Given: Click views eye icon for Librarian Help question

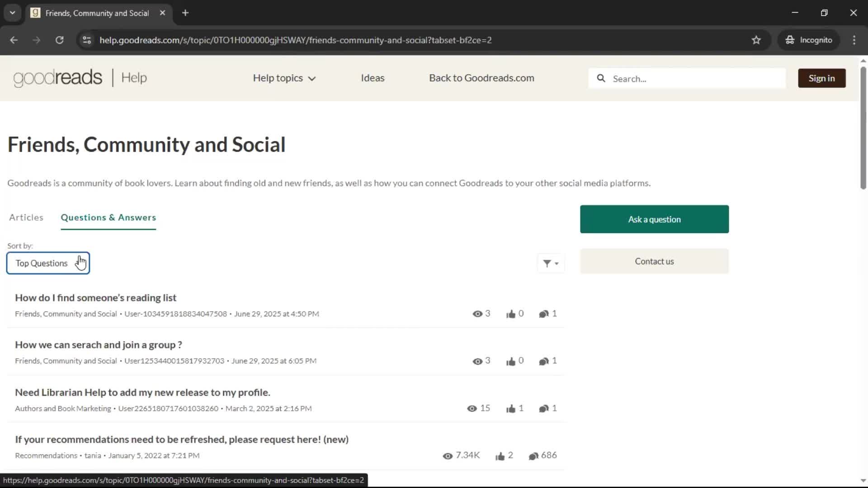Looking at the screenshot, I should [x=472, y=409].
